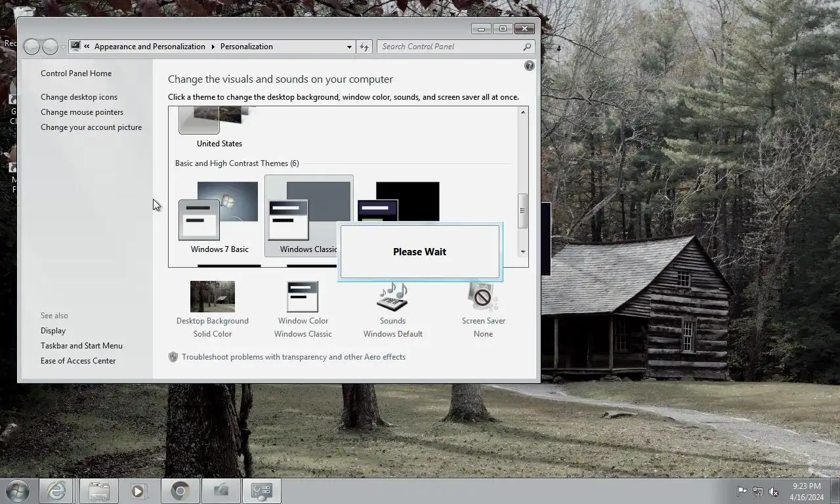
Task: Click the theme list scroll up arrow
Action: point(523,112)
